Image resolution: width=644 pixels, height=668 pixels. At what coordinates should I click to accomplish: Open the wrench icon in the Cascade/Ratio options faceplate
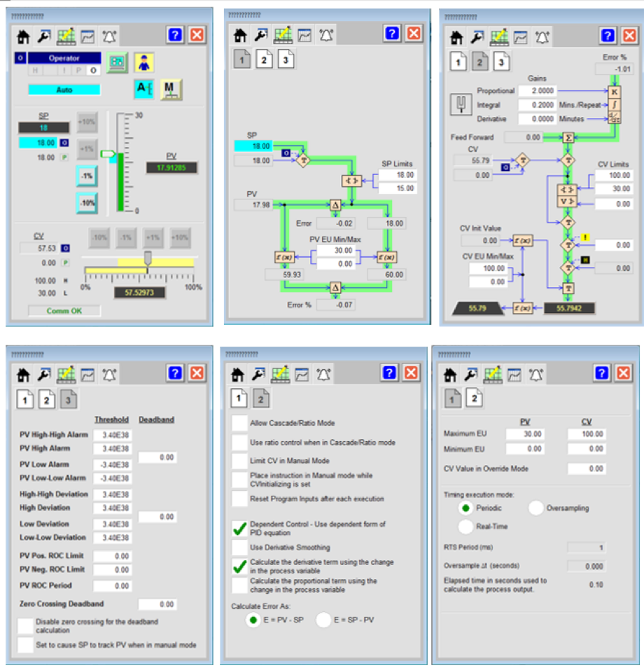coord(258,375)
